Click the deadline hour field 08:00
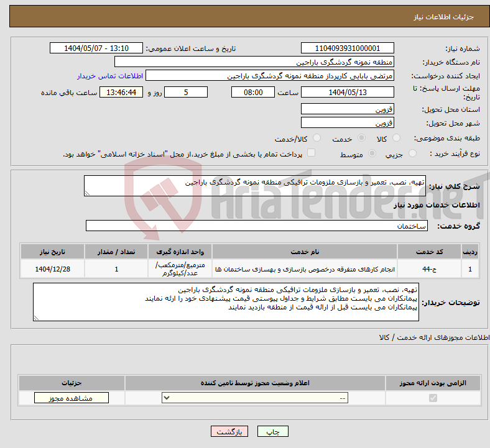The image size is (490, 448). [x=253, y=92]
